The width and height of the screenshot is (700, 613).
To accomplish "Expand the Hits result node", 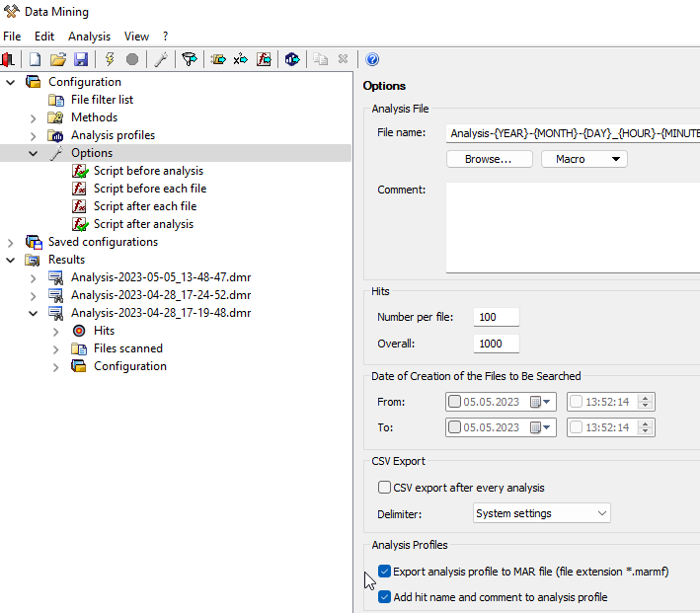I will (56, 332).
